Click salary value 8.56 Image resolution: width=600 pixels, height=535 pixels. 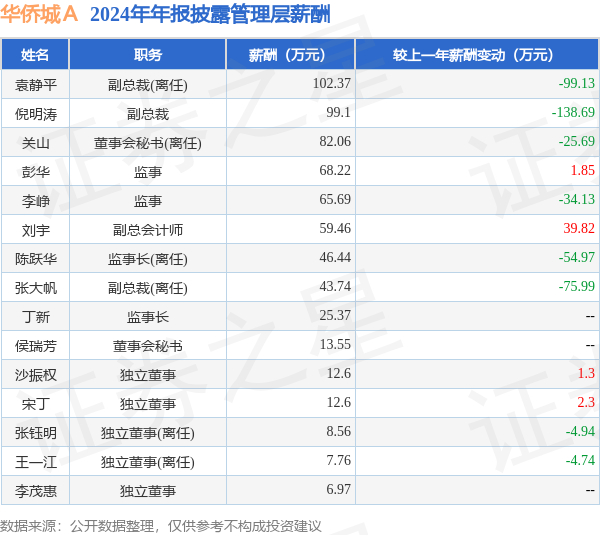click(338, 431)
